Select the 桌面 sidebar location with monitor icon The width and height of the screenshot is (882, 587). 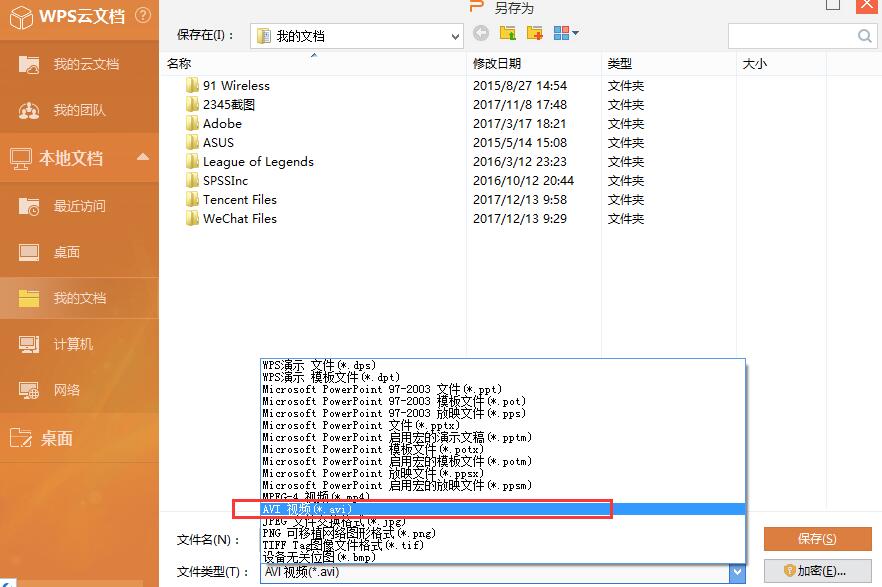(79, 252)
